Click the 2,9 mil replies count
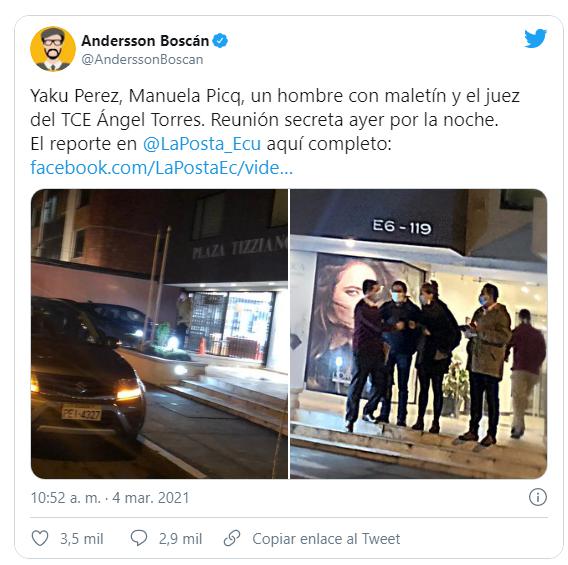 [x=180, y=539]
